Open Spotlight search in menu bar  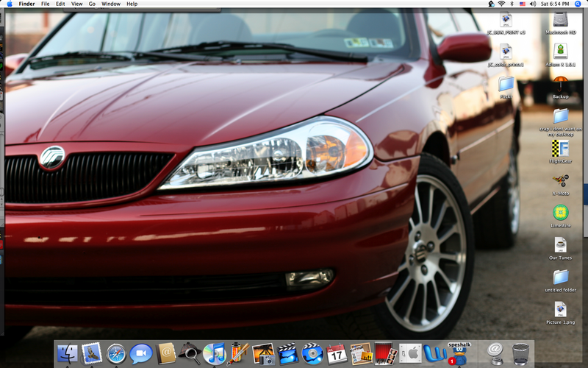pyautogui.click(x=578, y=4)
